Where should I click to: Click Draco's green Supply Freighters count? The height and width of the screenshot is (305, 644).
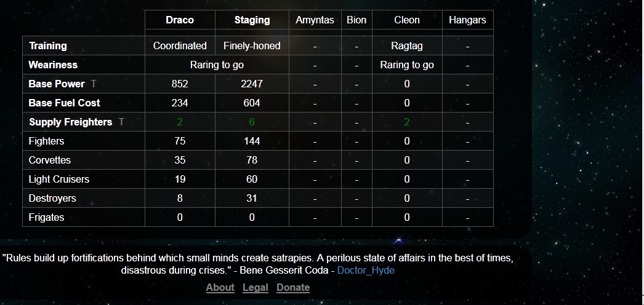tap(180, 122)
